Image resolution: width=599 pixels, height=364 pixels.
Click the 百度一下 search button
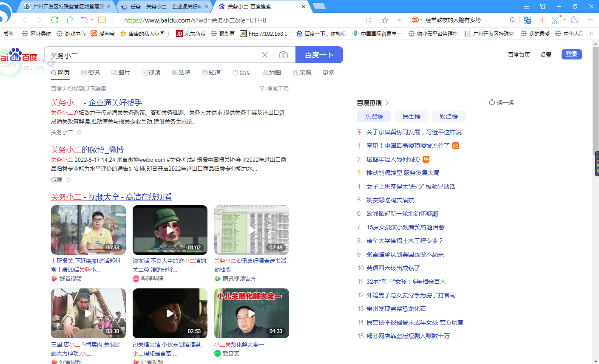tap(319, 55)
